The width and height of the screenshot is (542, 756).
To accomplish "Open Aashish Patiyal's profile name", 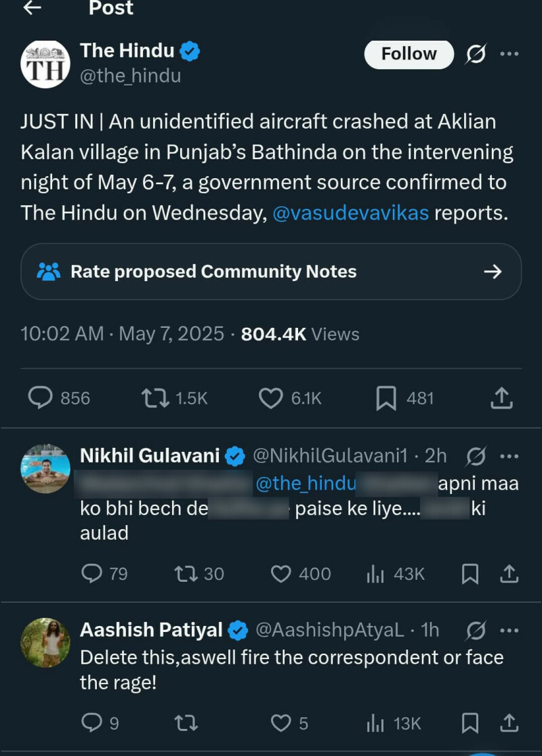I will click(151, 630).
